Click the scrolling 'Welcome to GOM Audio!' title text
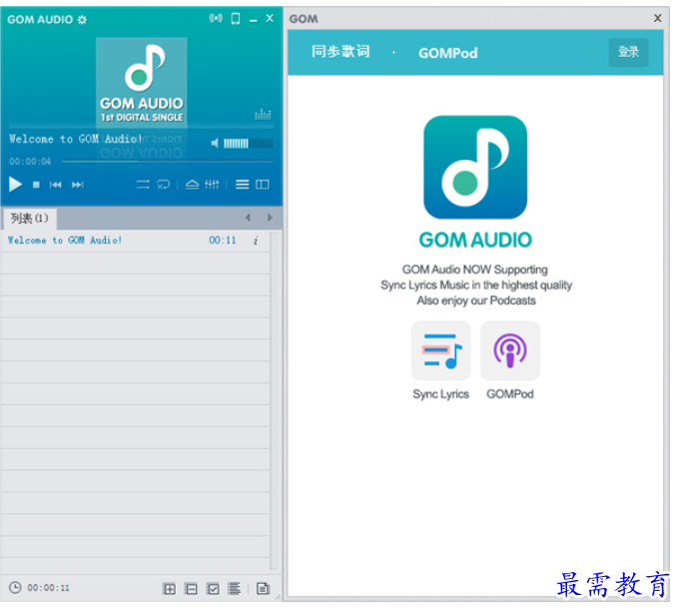 tap(76, 139)
